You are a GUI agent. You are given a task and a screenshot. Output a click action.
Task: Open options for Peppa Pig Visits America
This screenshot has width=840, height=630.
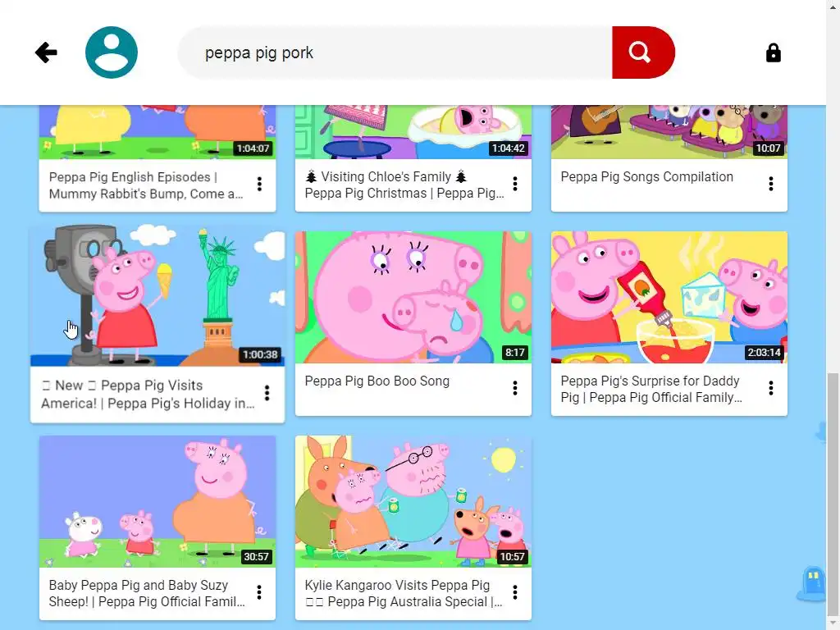point(267,393)
